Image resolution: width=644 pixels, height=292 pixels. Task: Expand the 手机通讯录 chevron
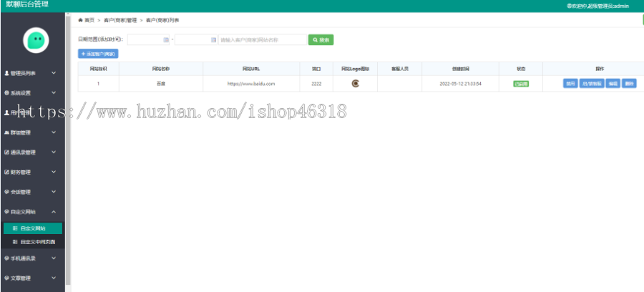(x=54, y=258)
